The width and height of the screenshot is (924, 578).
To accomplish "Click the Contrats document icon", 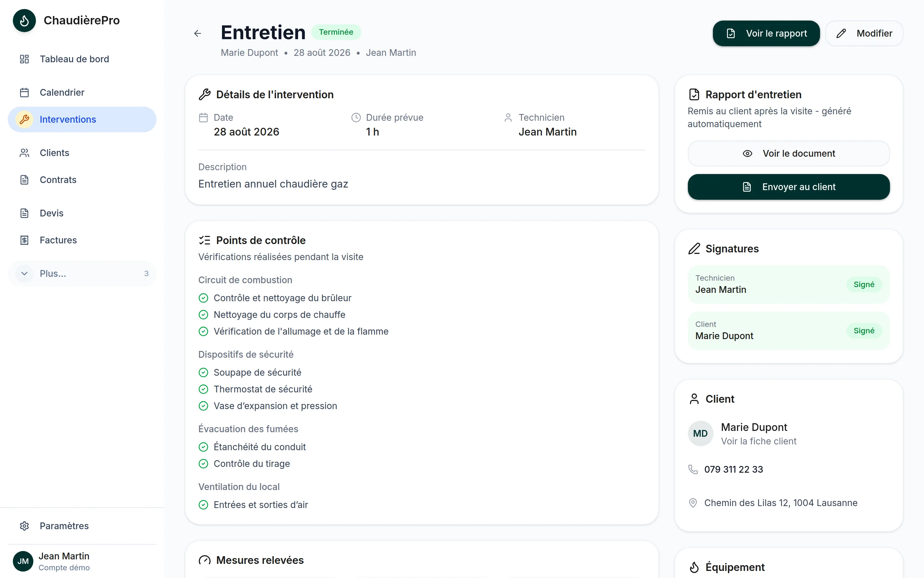I will coord(24,180).
